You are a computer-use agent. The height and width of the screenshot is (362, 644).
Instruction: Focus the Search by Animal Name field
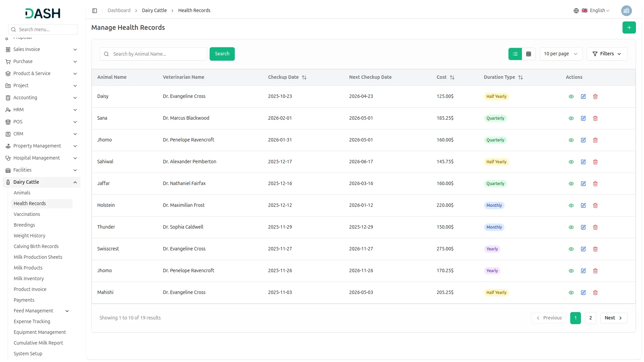pos(158,54)
